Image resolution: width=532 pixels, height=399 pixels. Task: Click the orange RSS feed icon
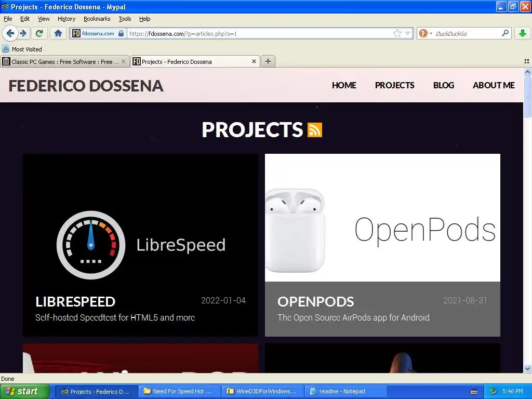click(x=314, y=130)
